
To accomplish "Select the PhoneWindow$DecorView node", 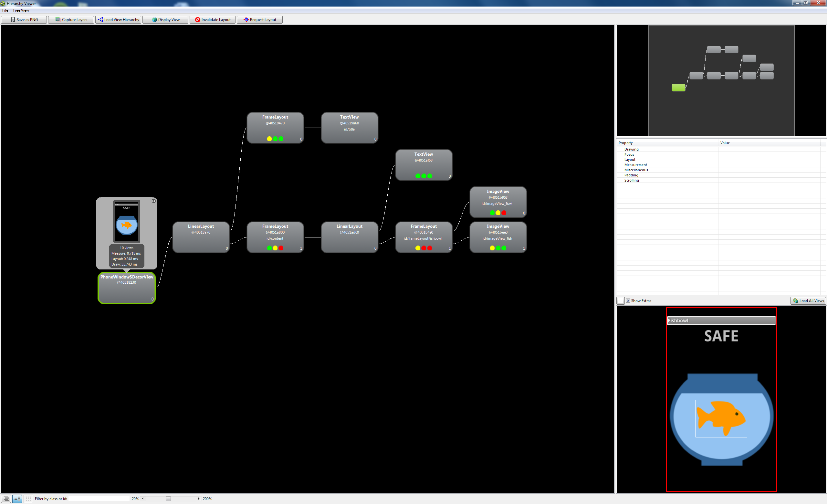I will click(x=127, y=288).
